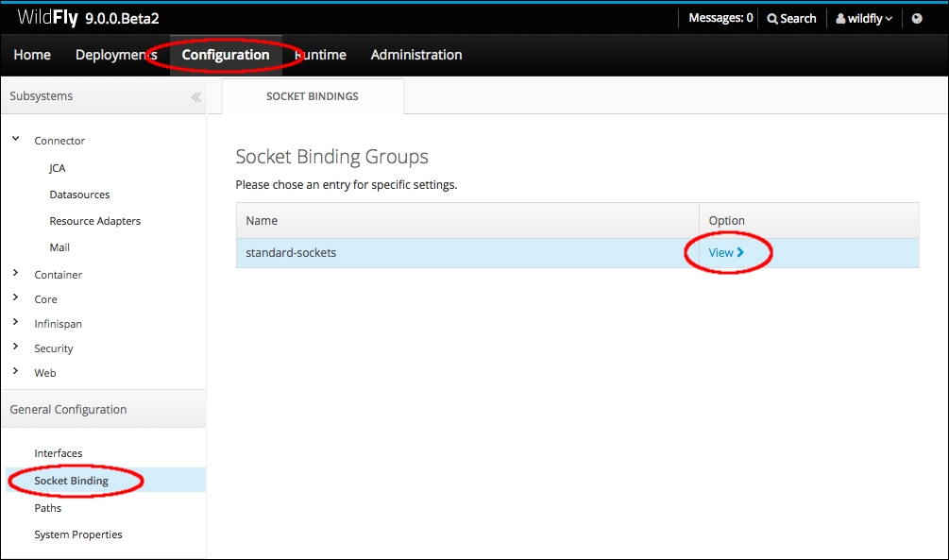Collapse the Subsystems sidebar with double-chevron icon
This screenshot has height=560, width=949.
[195, 96]
